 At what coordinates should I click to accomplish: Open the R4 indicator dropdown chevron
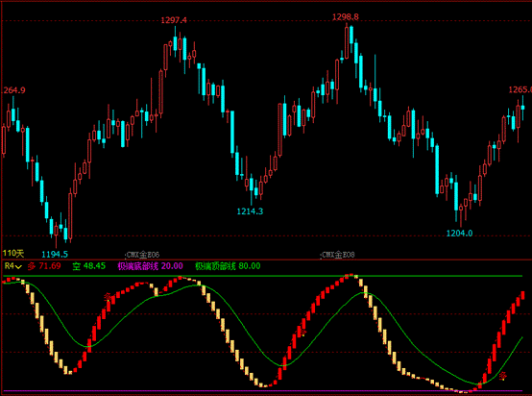18,266
